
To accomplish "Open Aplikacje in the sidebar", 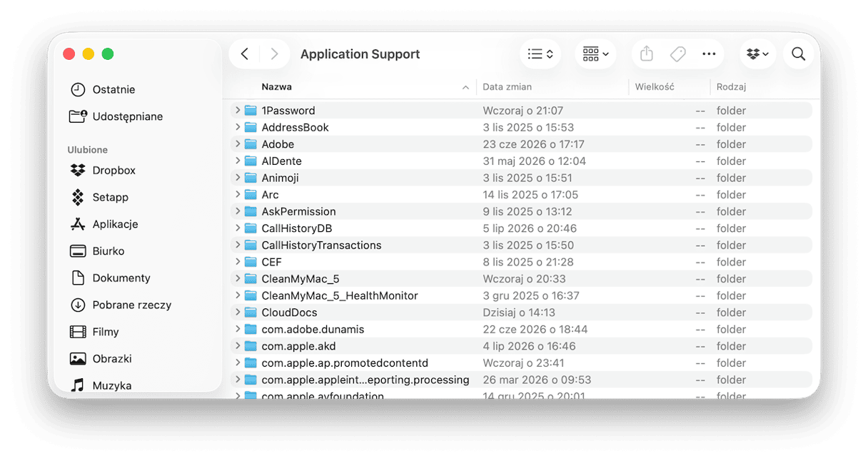I will tap(104, 224).
